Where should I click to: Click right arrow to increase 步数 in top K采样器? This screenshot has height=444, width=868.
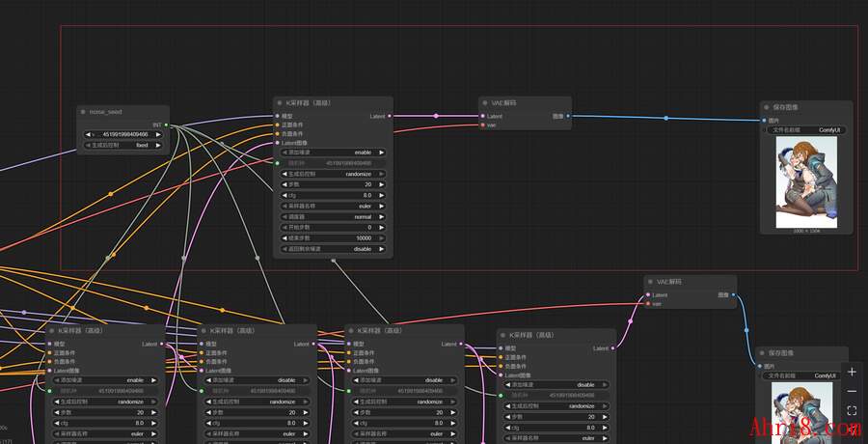tap(382, 184)
